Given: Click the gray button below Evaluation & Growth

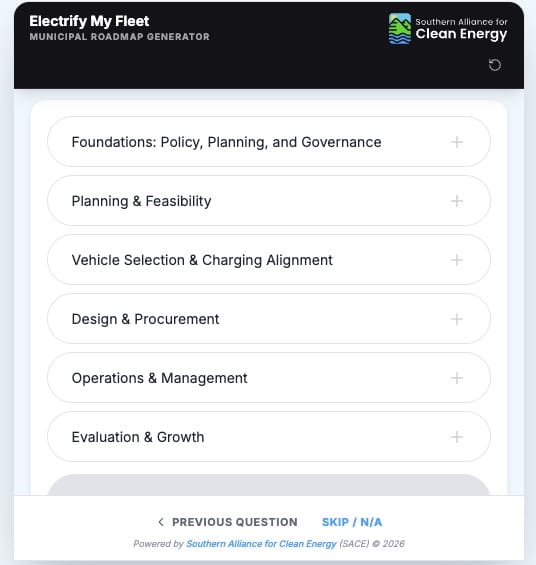Looking at the screenshot, I should [269, 485].
